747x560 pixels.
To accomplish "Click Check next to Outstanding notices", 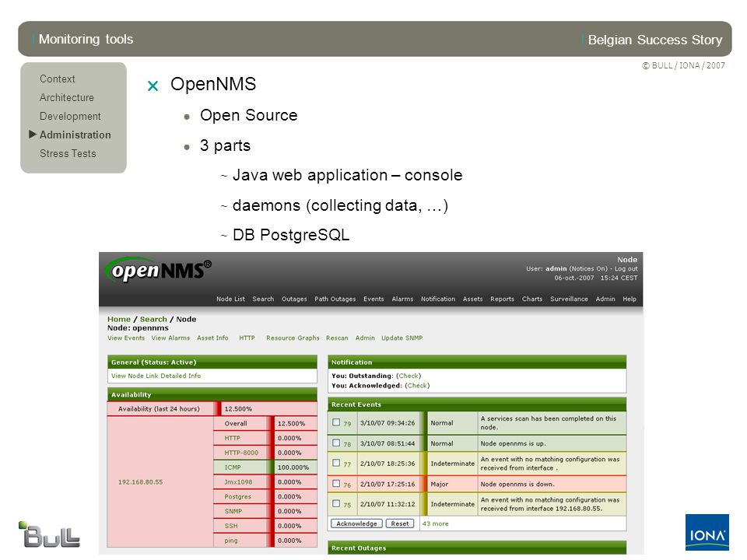I will (x=409, y=376).
